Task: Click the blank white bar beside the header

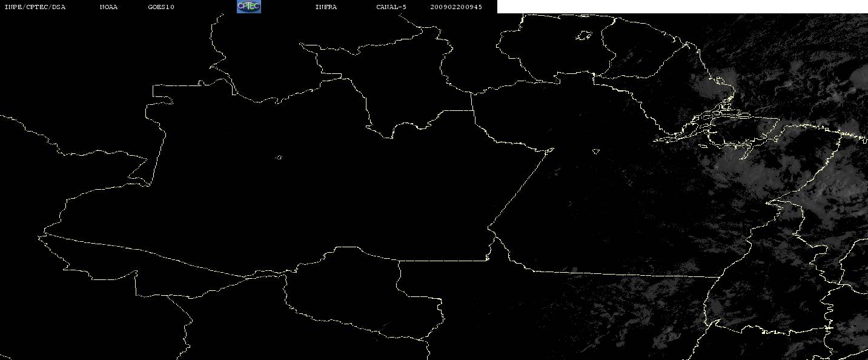Action: click(683, 7)
